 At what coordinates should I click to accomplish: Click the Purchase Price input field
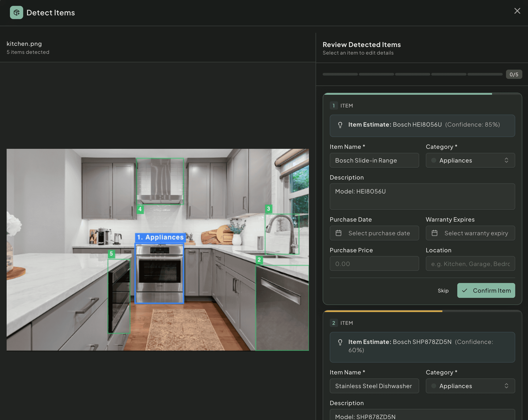(x=374, y=264)
